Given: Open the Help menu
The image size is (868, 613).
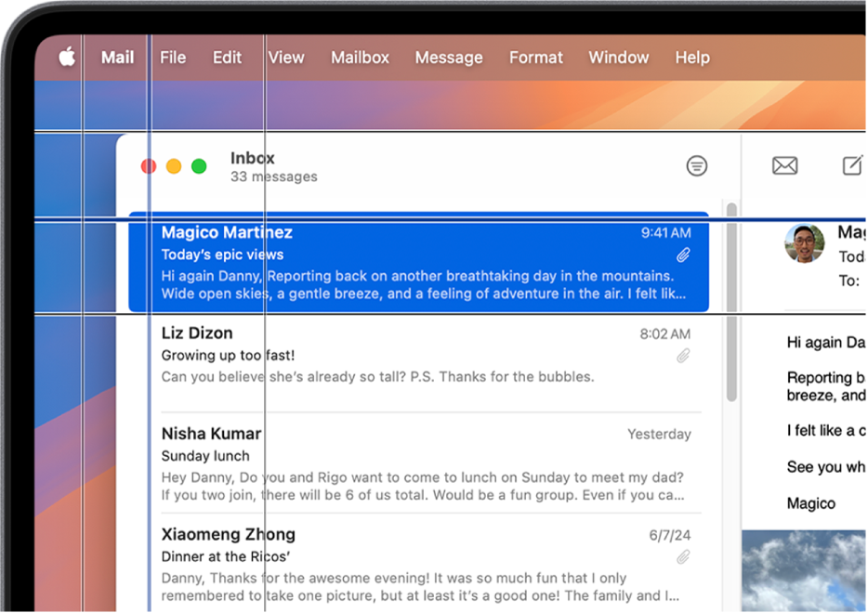Looking at the screenshot, I should pyautogui.click(x=692, y=58).
